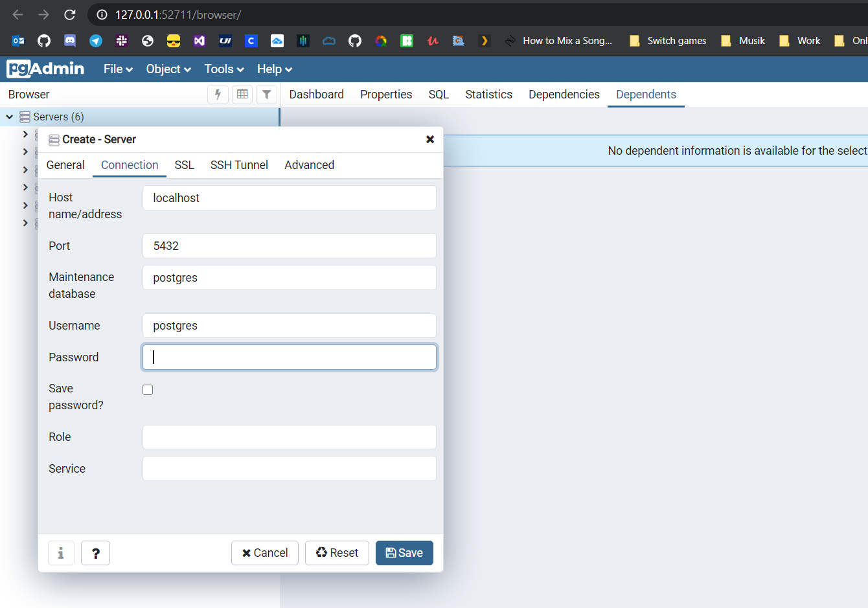The image size is (868, 608).
Task: Open the Tools menu
Action: (x=224, y=69)
